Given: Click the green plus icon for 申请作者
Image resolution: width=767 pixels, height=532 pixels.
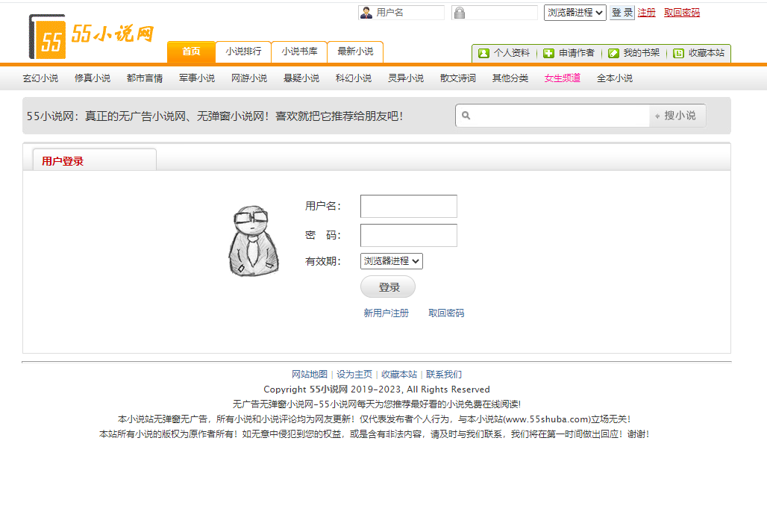Looking at the screenshot, I should click(x=549, y=53).
